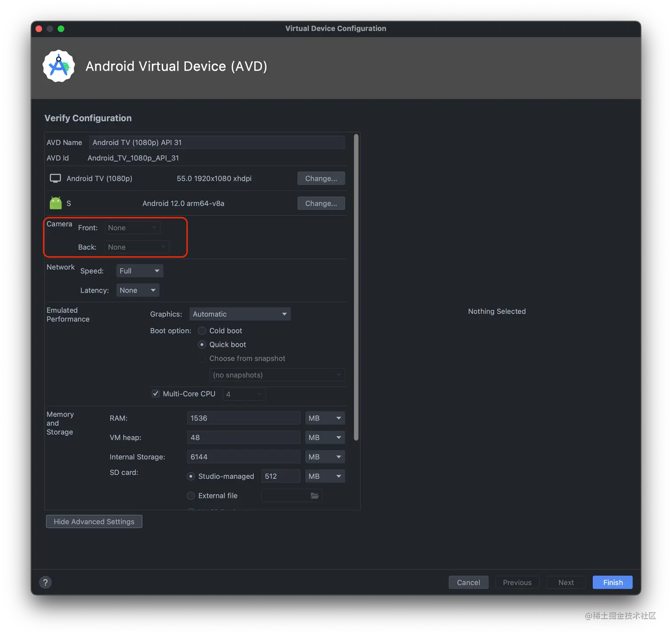672x636 pixels.
Task: Click the Android Virtual Device compass logo
Action: tap(59, 66)
